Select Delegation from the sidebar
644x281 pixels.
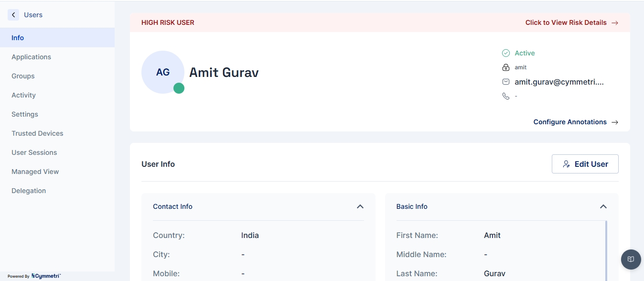click(29, 191)
